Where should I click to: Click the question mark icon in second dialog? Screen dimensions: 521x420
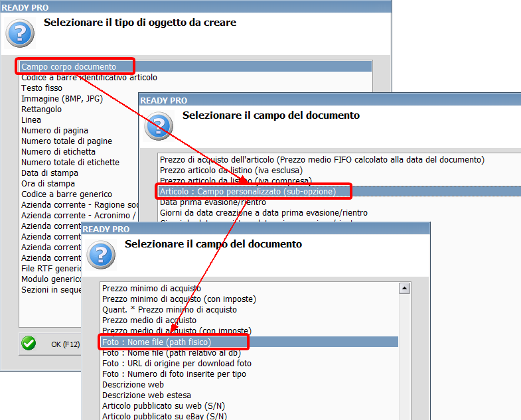159,126
